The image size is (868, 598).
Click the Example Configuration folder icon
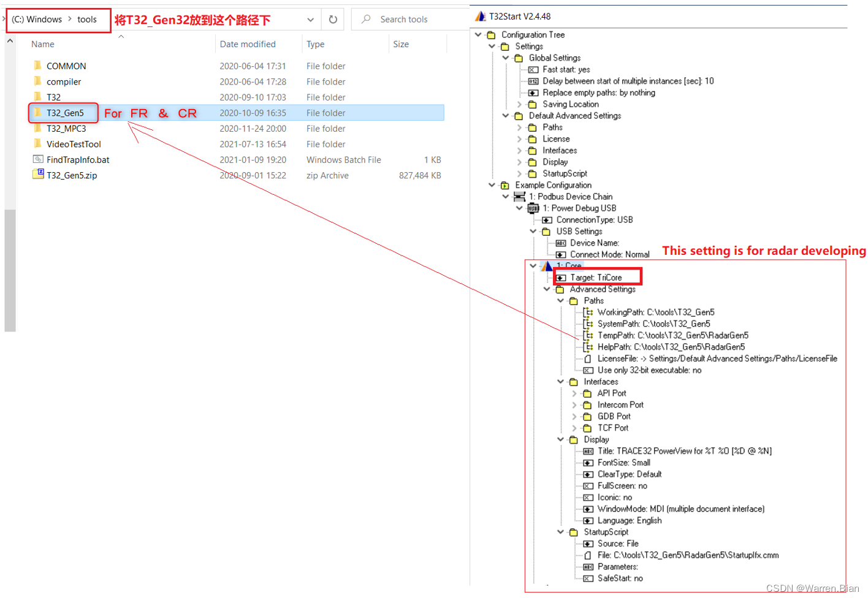pyautogui.click(x=505, y=185)
